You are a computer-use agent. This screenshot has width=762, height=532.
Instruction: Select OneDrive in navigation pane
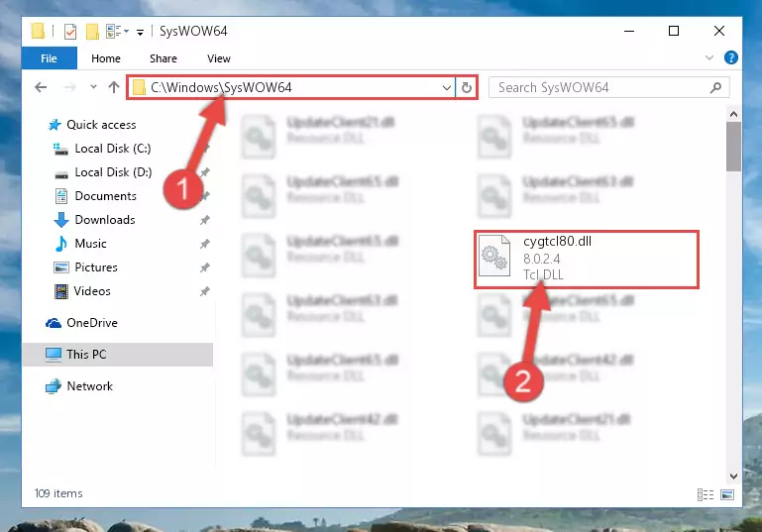coord(92,323)
